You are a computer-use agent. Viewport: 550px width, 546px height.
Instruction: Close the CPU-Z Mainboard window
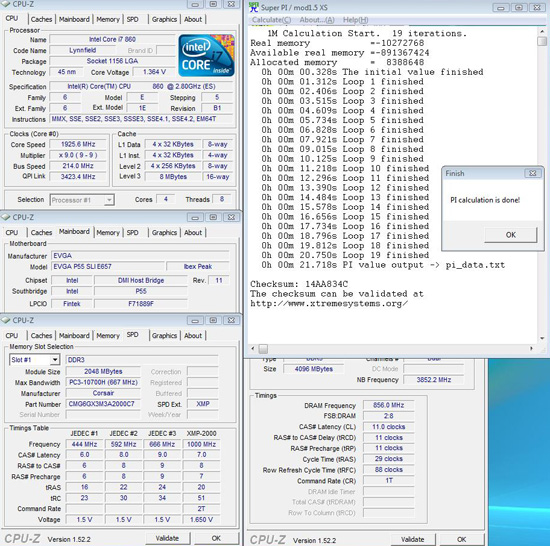click(x=232, y=217)
